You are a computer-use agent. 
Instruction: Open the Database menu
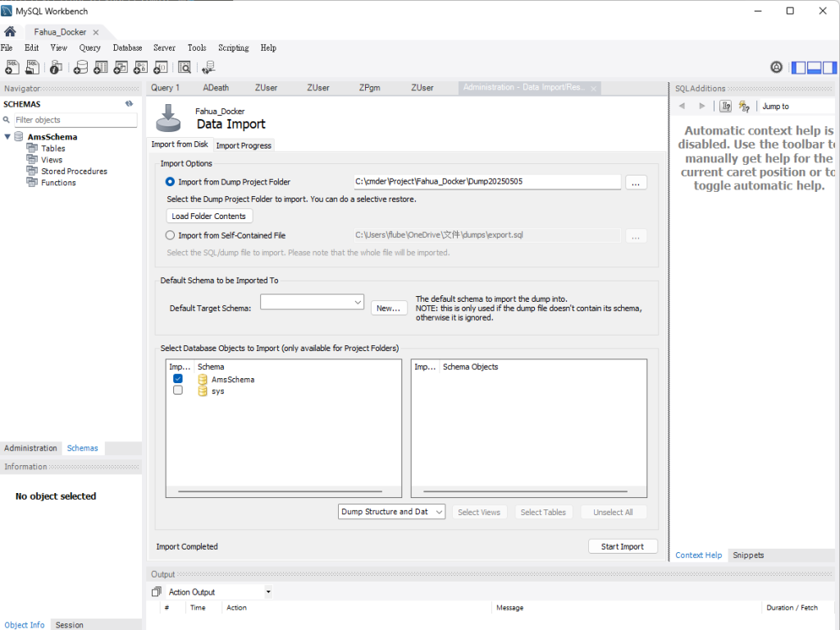127,48
